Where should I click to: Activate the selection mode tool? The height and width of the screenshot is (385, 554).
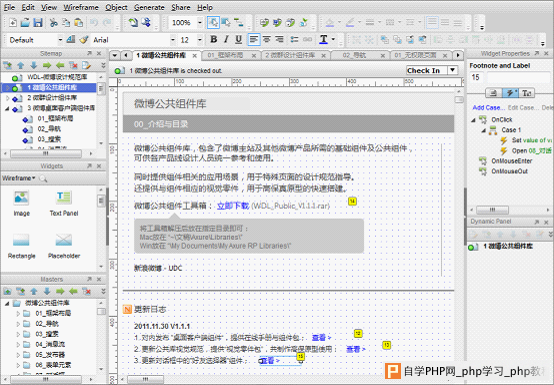tap(213, 23)
